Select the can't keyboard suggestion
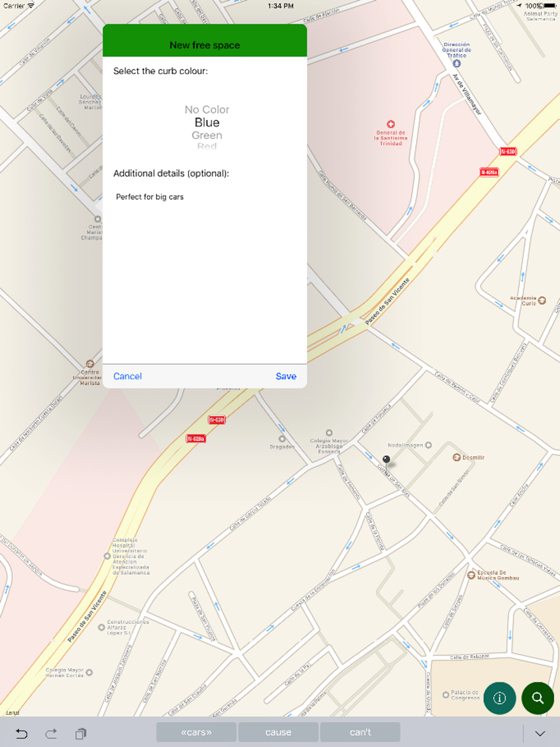This screenshot has height=747, width=560. [x=360, y=732]
